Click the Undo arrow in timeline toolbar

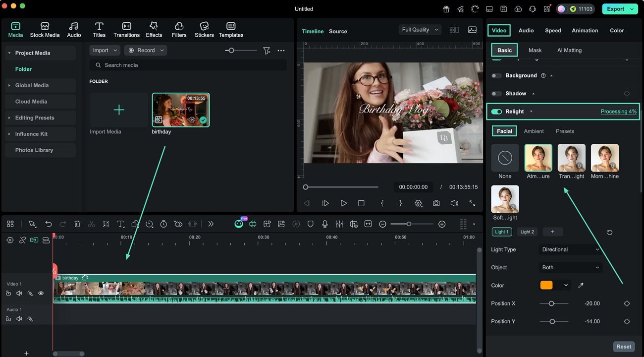[x=48, y=224]
